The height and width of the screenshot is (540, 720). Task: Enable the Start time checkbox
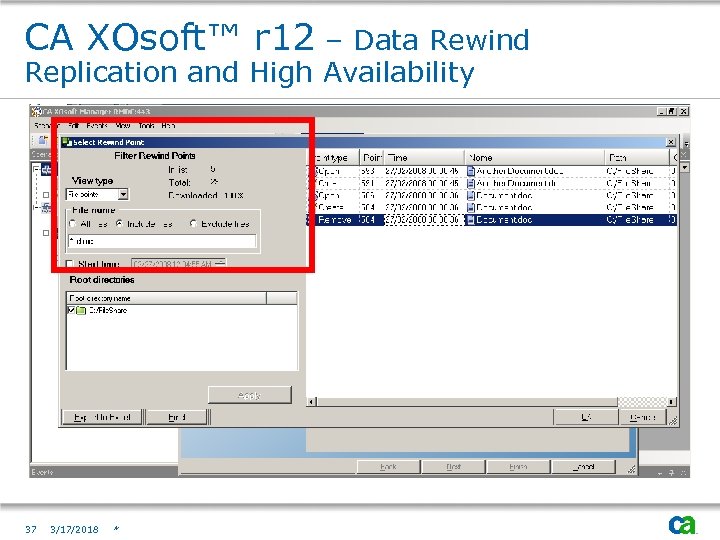[70, 264]
